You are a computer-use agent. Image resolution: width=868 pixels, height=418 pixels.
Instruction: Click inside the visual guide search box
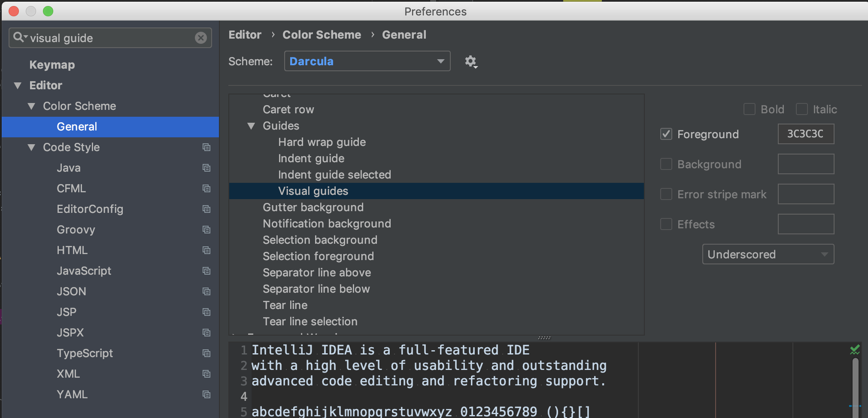(x=107, y=38)
